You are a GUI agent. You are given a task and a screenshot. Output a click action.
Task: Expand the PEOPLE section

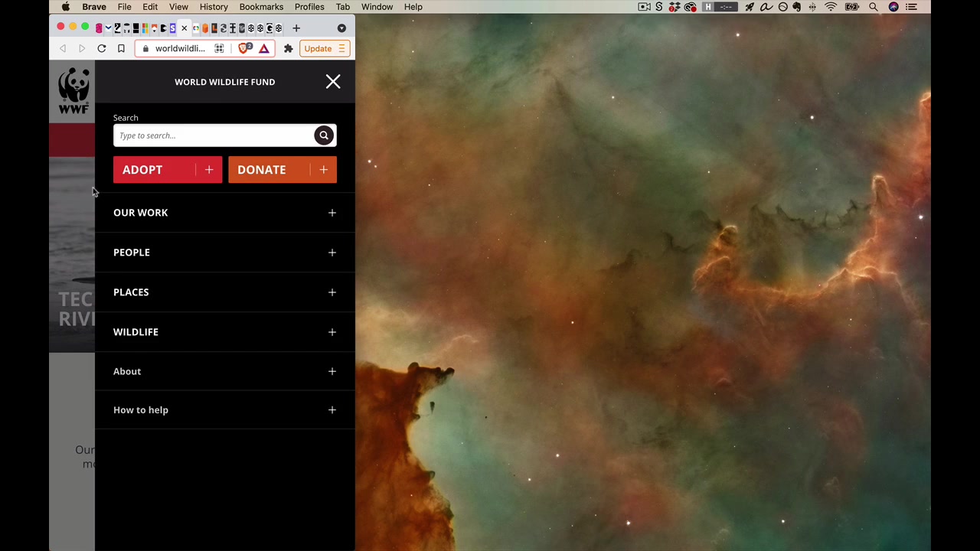point(225,253)
